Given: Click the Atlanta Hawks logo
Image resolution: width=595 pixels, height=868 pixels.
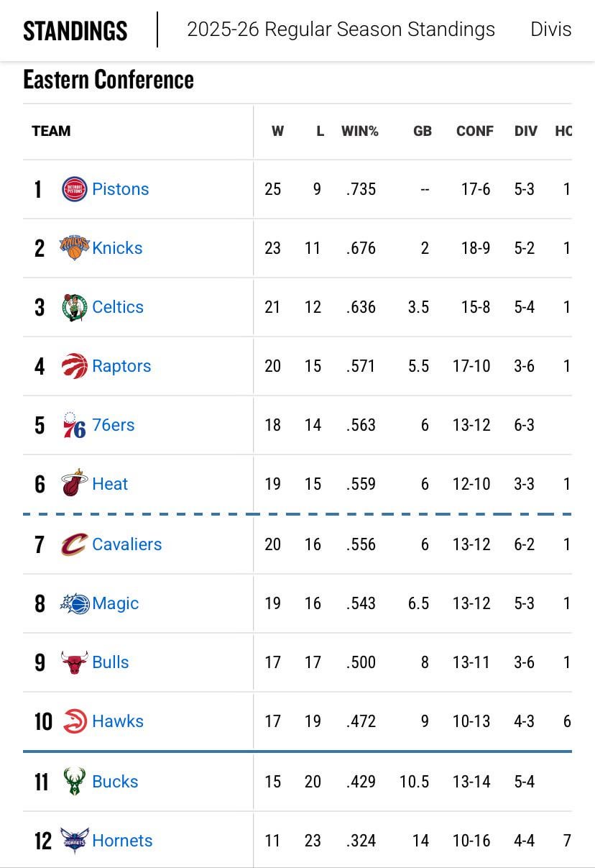Looking at the screenshot, I should pyautogui.click(x=74, y=721).
